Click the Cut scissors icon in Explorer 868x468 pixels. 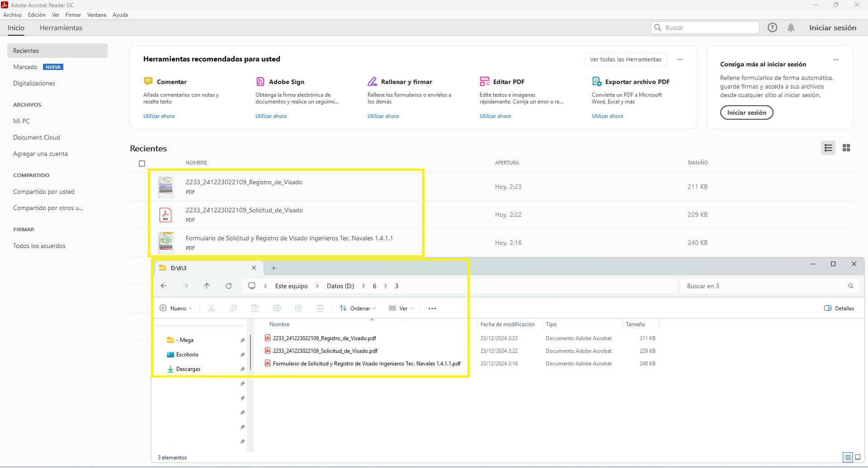coord(212,308)
